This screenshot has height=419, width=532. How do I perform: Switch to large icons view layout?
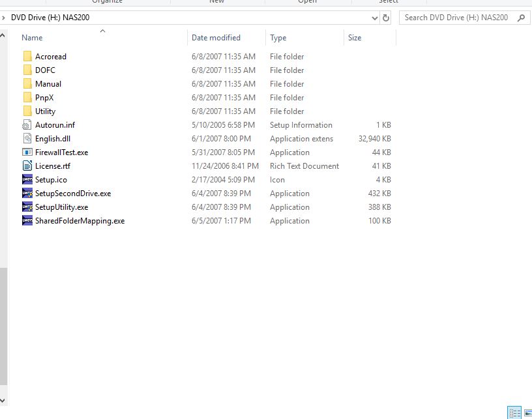click(527, 413)
